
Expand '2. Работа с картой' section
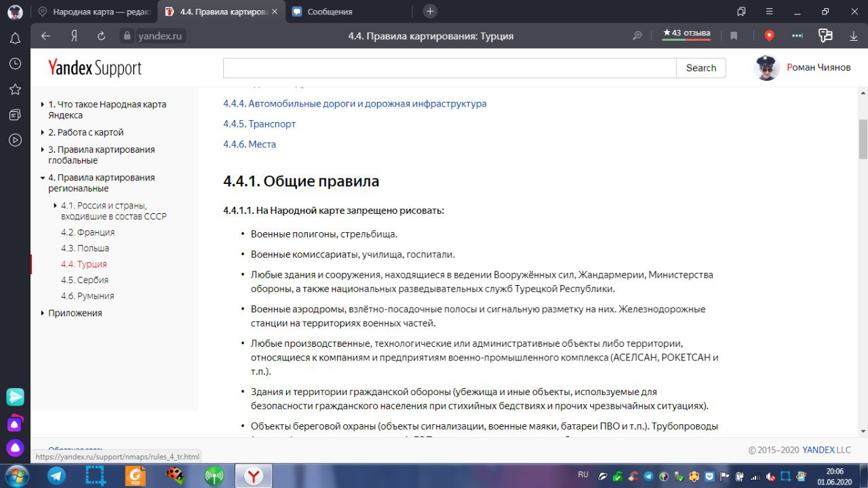coord(86,132)
